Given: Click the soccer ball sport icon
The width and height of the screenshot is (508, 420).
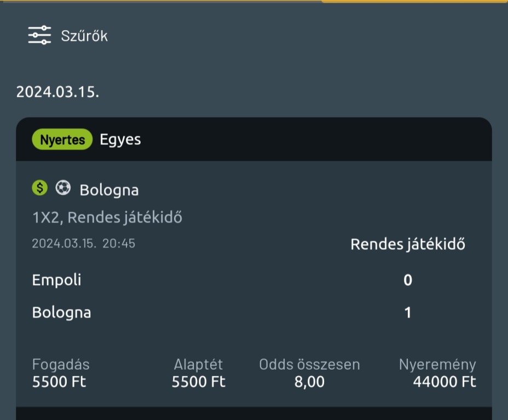Looking at the screenshot, I should coord(63,188).
